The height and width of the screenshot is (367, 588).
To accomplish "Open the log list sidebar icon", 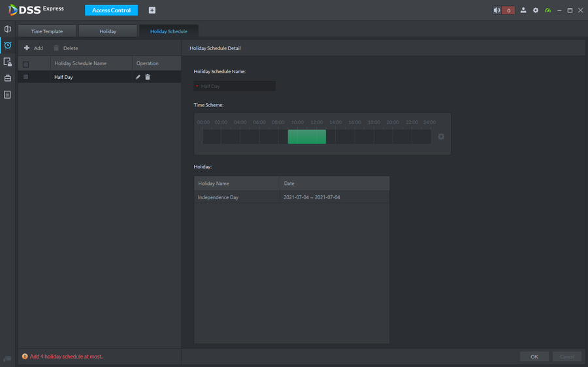I will (7, 95).
